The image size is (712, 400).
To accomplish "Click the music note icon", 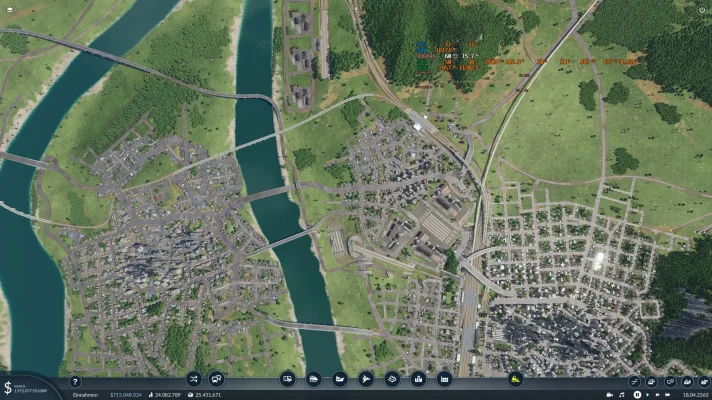I will tap(622, 395).
